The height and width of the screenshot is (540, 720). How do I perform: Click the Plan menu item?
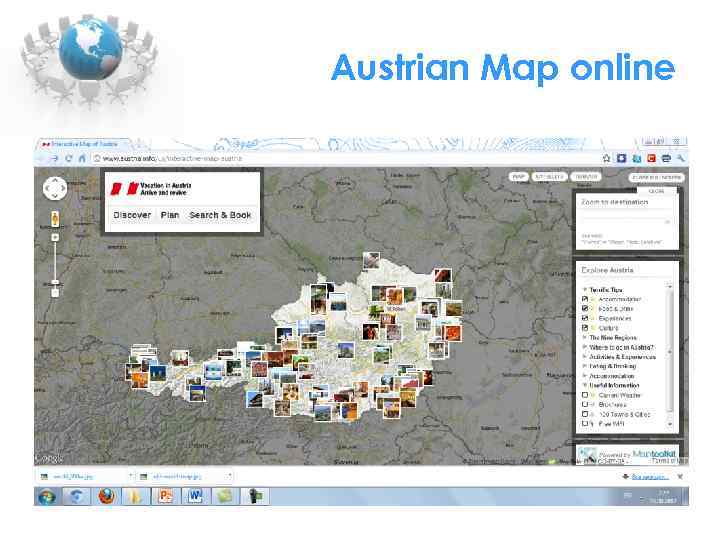170,215
